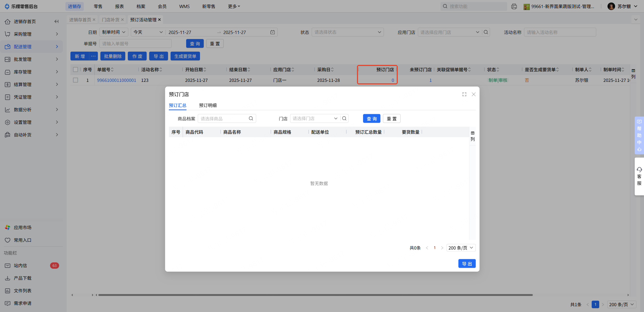Click magnifier icon in 商品档案 field

(x=251, y=118)
